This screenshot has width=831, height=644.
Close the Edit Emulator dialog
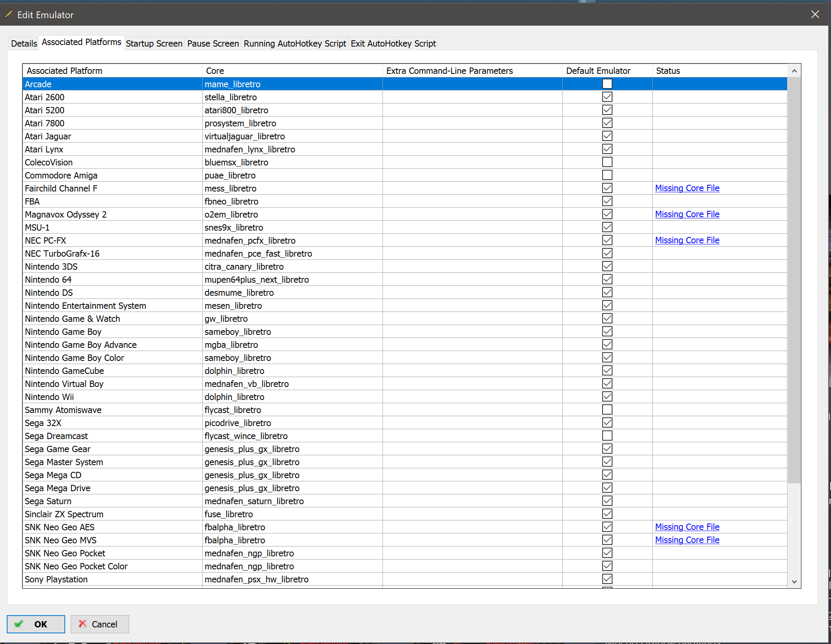click(x=815, y=15)
